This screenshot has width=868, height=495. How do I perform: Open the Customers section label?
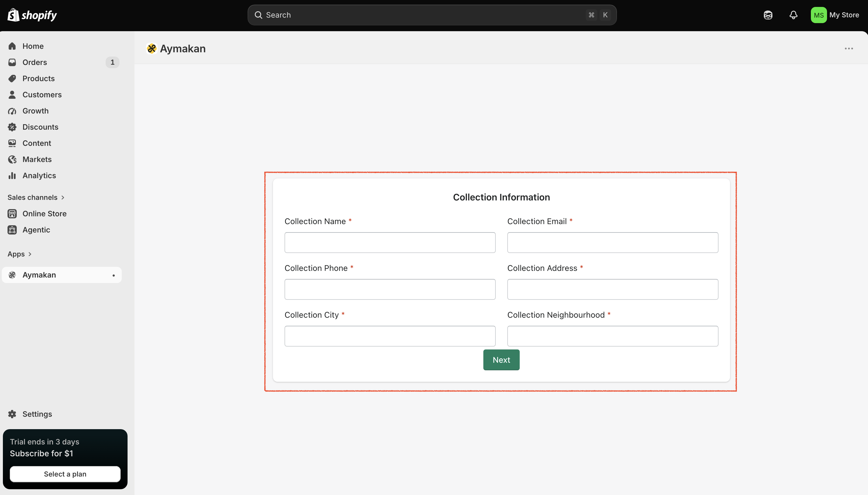(x=42, y=94)
